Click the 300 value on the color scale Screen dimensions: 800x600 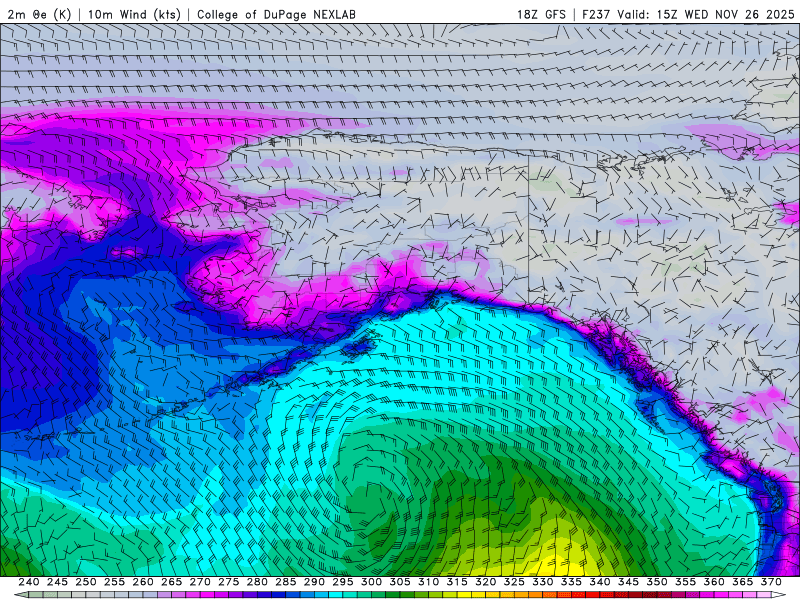[x=371, y=582]
